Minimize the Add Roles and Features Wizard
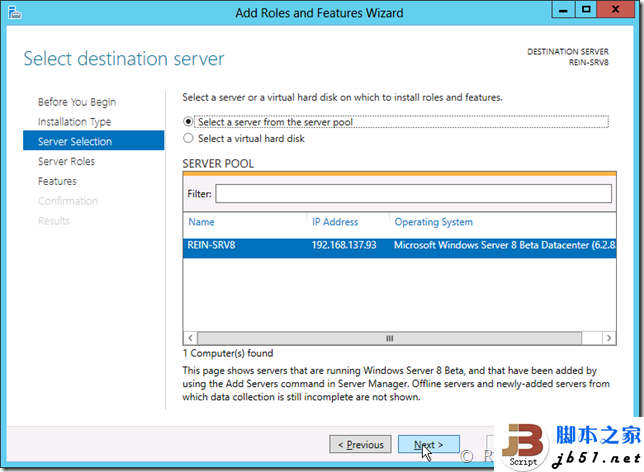Viewport: 644px width, 472px height. pyautogui.click(x=556, y=11)
